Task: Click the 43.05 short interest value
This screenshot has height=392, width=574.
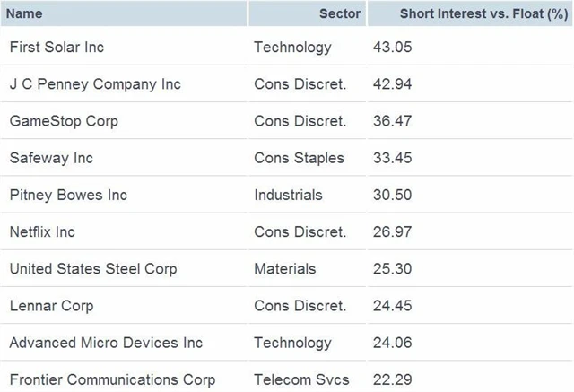Action: coord(392,48)
